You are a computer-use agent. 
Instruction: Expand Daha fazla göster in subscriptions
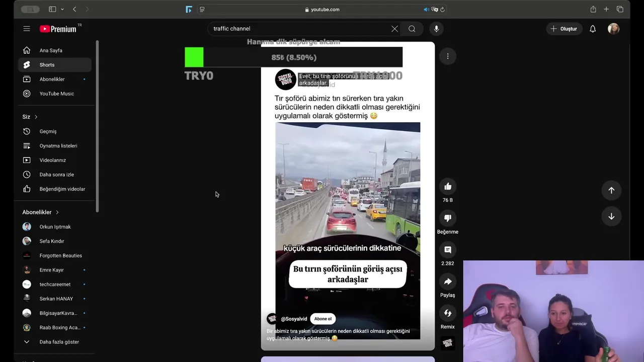pyautogui.click(x=55, y=342)
